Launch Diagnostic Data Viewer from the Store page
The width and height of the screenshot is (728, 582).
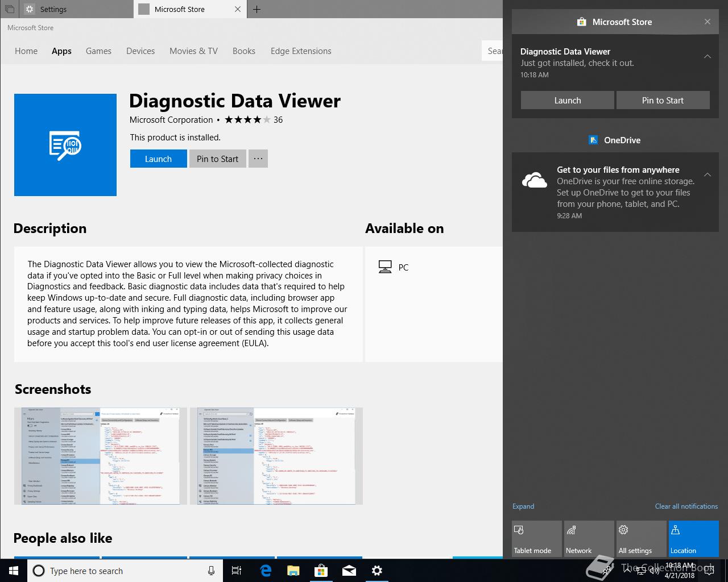pyautogui.click(x=158, y=159)
